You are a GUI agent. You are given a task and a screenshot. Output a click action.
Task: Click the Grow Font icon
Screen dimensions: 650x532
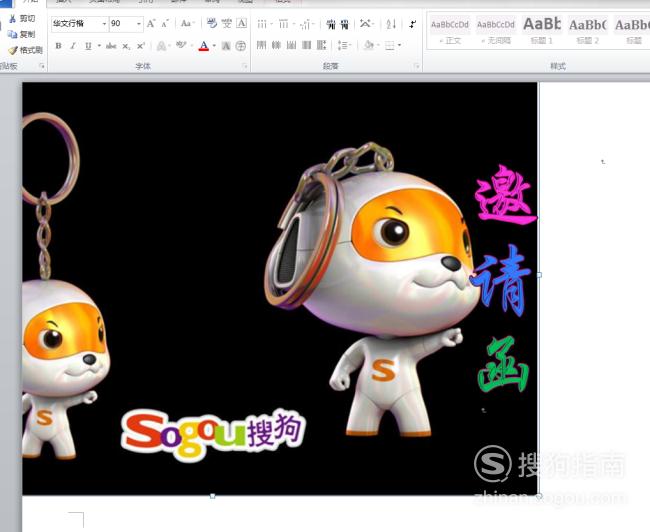click(151, 24)
